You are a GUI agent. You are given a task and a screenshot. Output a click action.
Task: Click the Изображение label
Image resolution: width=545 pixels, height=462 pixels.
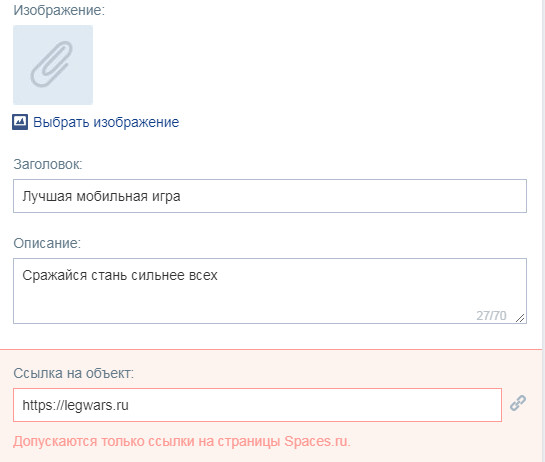pyautogui.click(x=59, y=10)
